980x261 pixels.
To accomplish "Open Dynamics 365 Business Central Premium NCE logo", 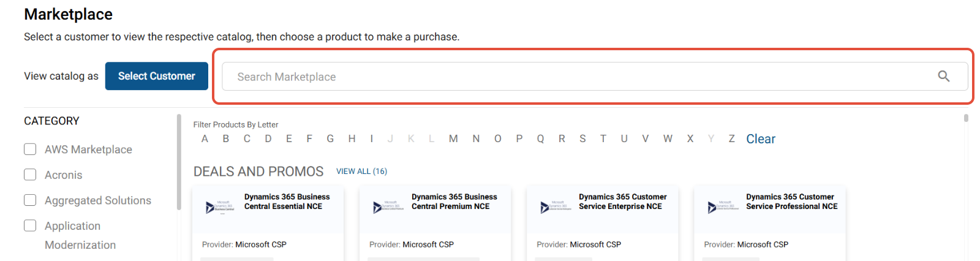I will (388, 207).
